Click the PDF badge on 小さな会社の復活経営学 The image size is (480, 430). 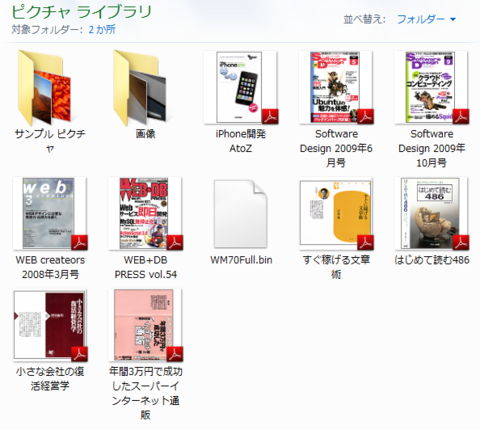coord(79,354)
